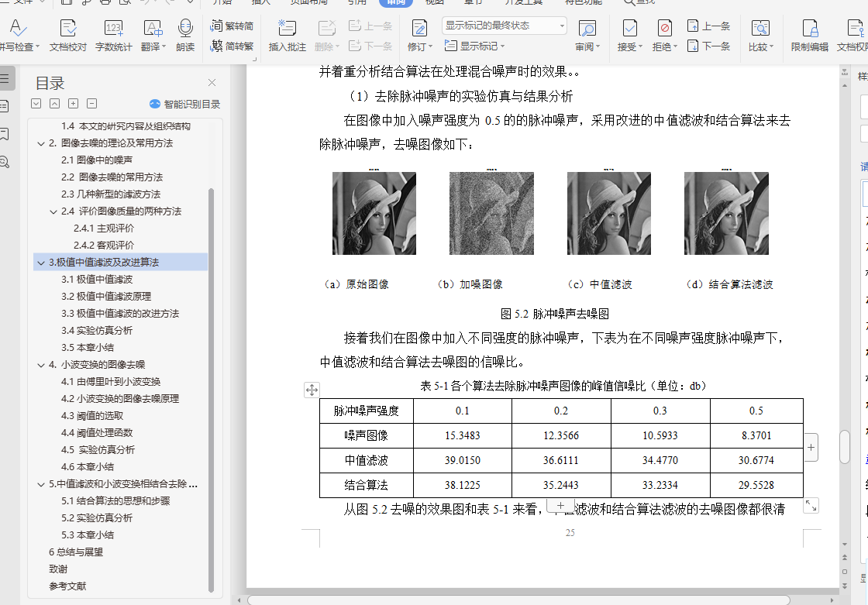Go to heading 3.4 实验仿真分析
The image size is (868, 605).
(x=97, y=331)
